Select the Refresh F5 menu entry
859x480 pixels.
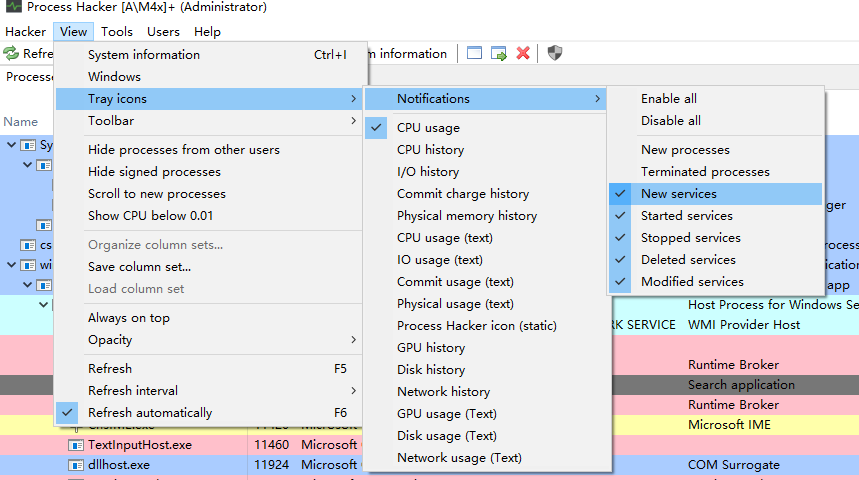point(209,369)
